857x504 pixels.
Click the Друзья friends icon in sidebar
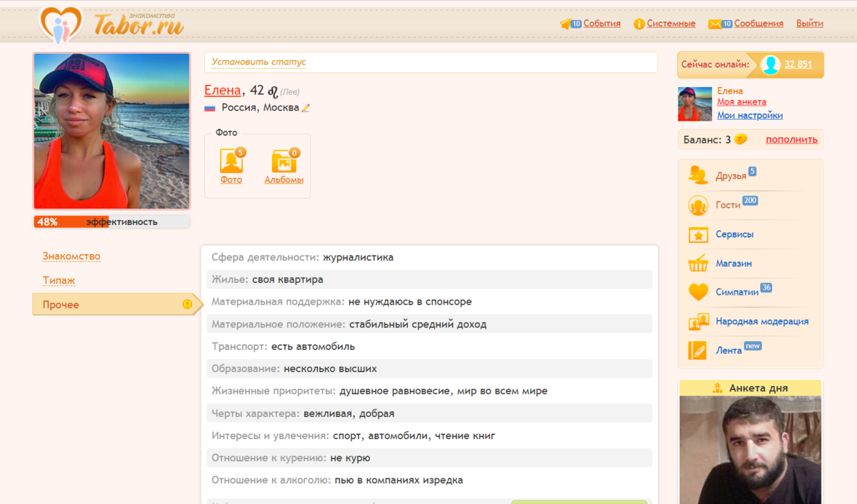[698, 175]
